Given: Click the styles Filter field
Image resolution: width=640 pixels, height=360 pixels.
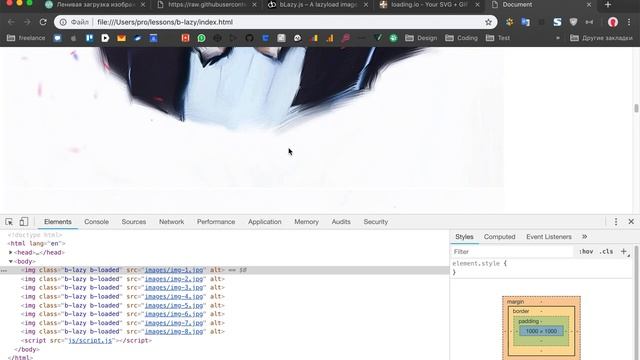Looking at the screenshot, I should (512, 251).
